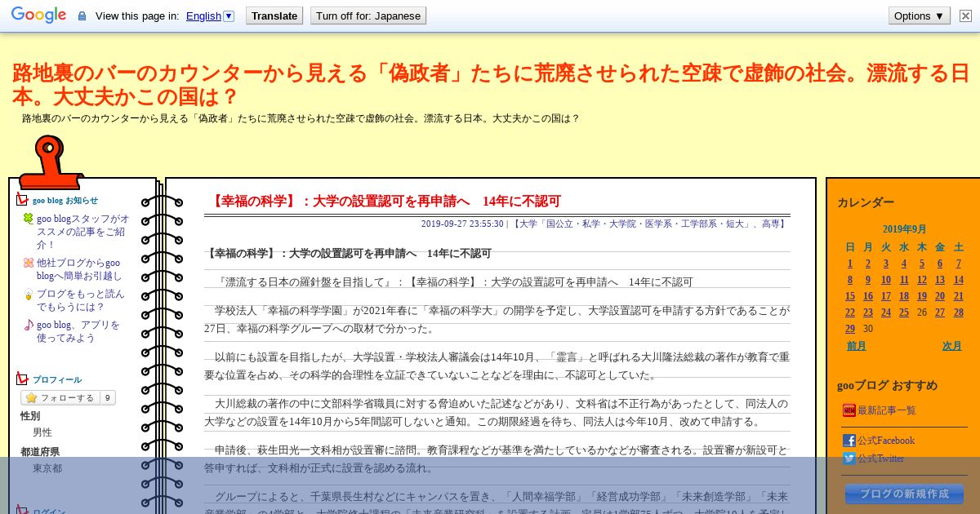Select calendar date 1
Viewport: 980px width, 514px height.
(850, 264)
